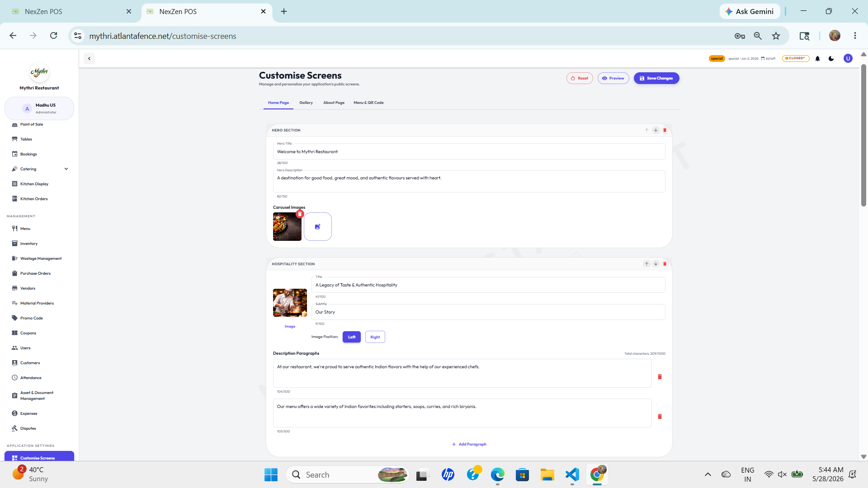Open notifications bell icon
The height and width of the screenshot is (488, 868).
(x=817, y=58)
